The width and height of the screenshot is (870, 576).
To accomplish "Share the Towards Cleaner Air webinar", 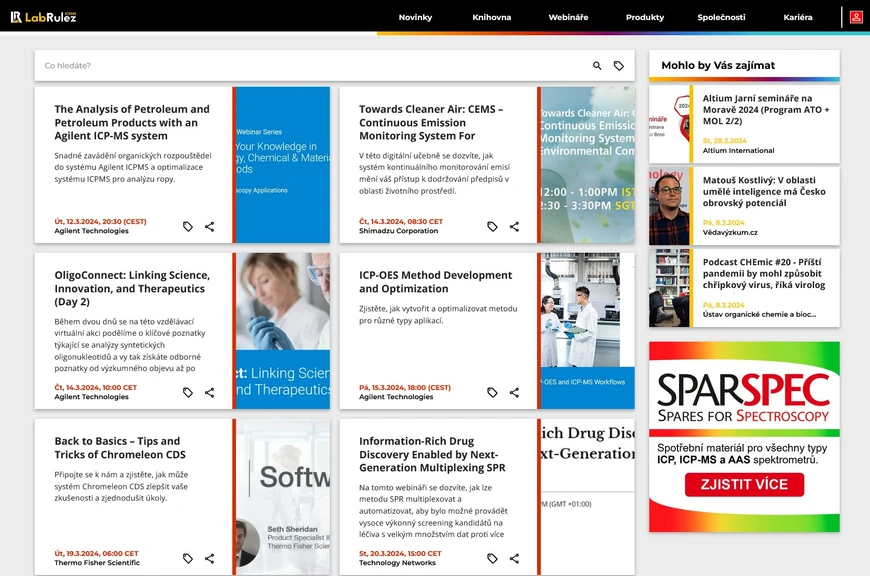I will (514, 226).
